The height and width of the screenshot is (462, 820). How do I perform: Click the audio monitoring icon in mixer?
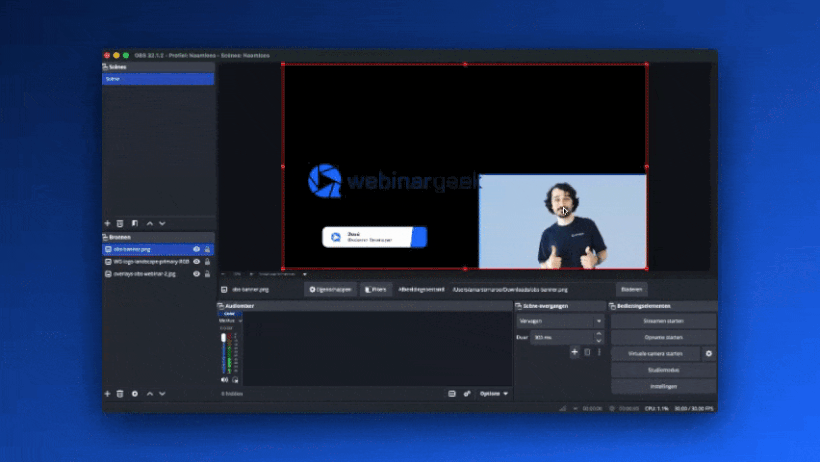[x=235, y=380]
